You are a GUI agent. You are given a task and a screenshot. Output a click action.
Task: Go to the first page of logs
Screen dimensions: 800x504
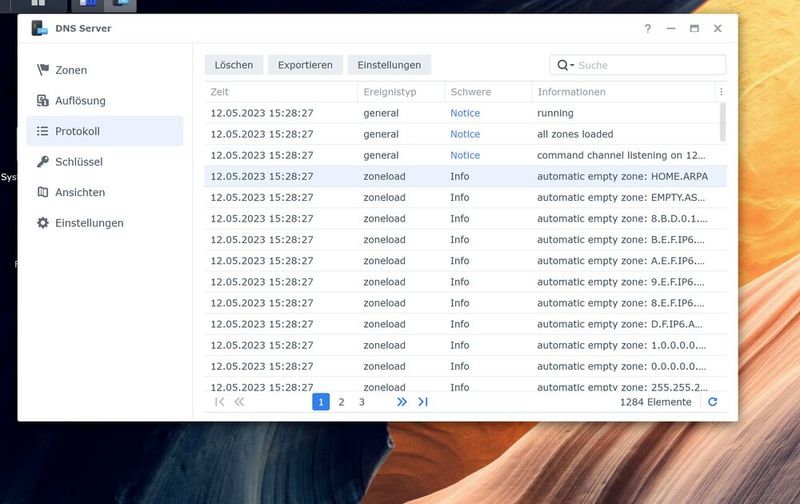[x=219, y=402]
